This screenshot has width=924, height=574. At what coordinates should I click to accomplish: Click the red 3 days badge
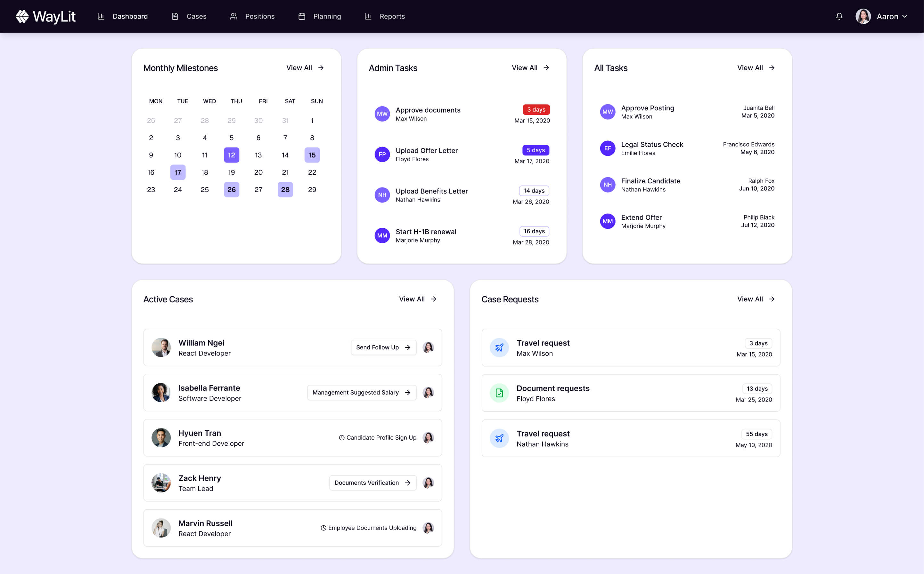[x=536, y=110]
